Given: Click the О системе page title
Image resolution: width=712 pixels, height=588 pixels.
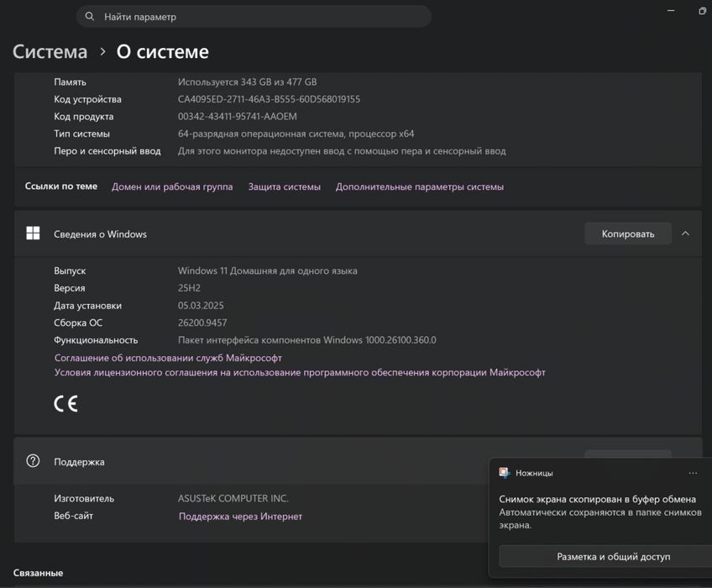Looking at the screenshot, I should coord(163,52).
